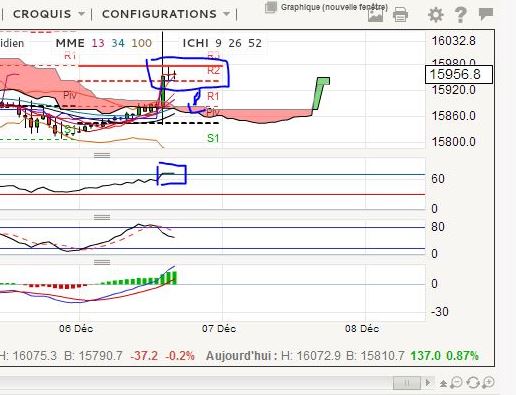Click the stochastic axis value 80

click(438, 227)
